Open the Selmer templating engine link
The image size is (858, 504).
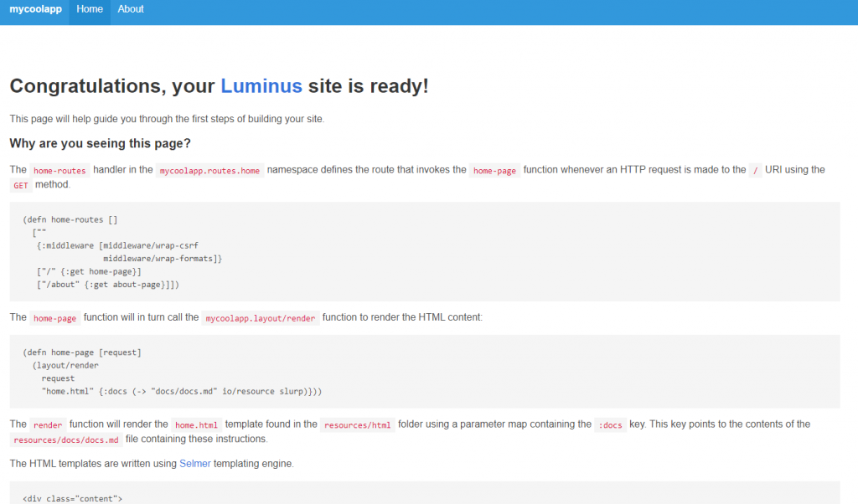[x=194, y=464]
